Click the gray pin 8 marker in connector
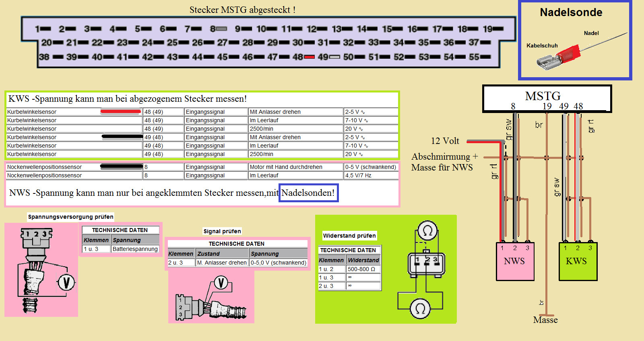This screenshot has width=644, height=341. pyautogui.click(x=221, y=29)
